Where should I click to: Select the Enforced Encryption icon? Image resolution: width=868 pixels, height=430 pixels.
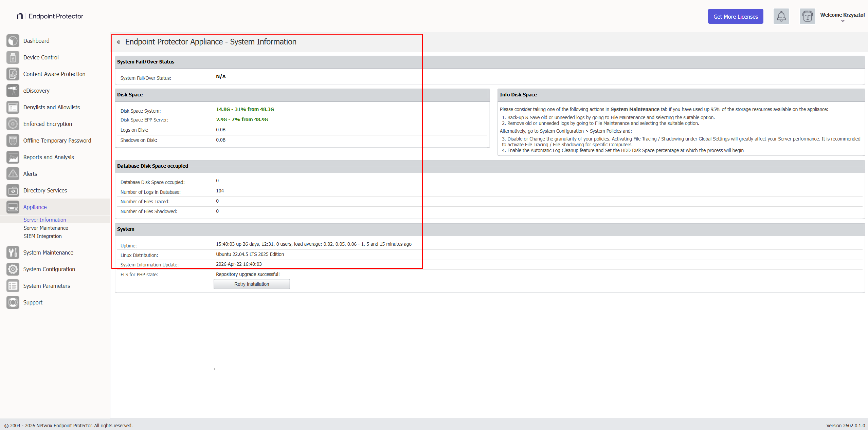tap(13, 124)
